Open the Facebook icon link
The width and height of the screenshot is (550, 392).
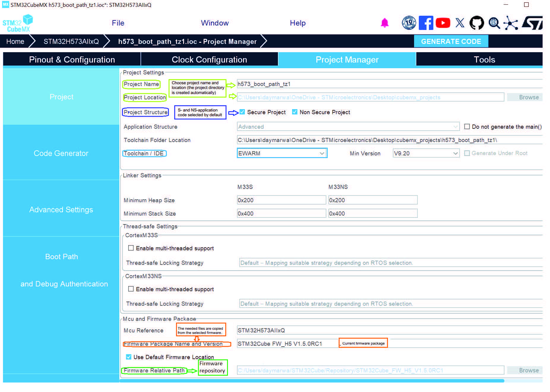click(426, 23)
